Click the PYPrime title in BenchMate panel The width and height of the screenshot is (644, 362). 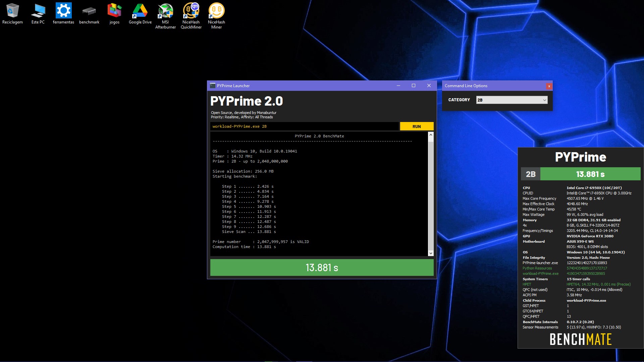[581, 157]
